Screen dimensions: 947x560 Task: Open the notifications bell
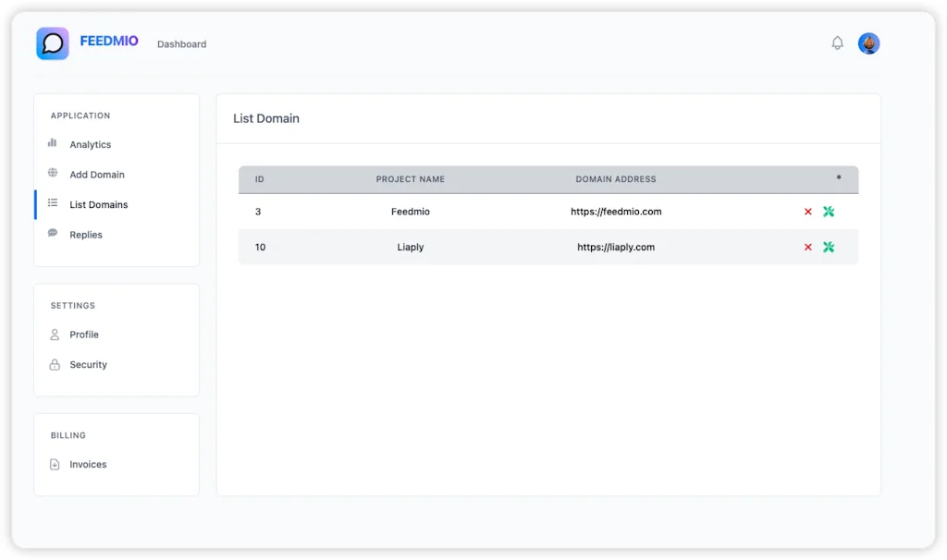[x=837, y=43]
